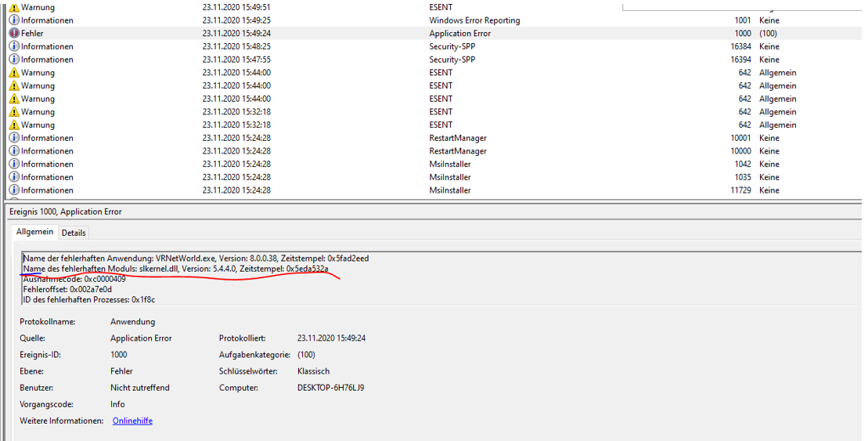Click the info icon of Security-SPP event 16384

14,46
